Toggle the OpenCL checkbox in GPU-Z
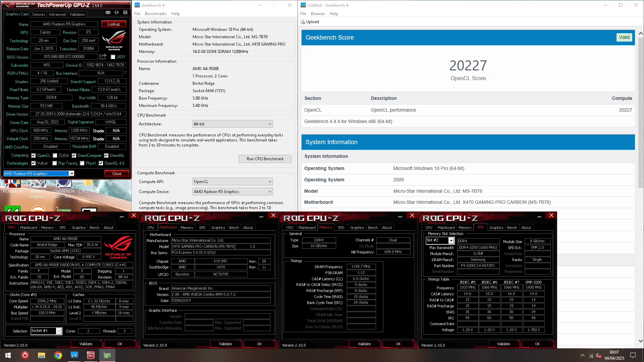Image resolution: width=644 pixels, height=362 pixels. 34,156
